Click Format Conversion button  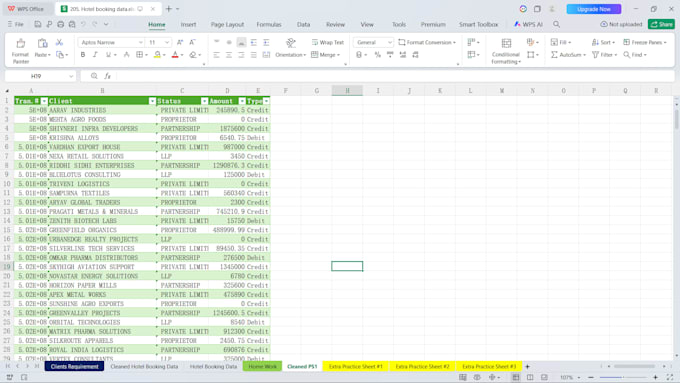tap(427, 42)
